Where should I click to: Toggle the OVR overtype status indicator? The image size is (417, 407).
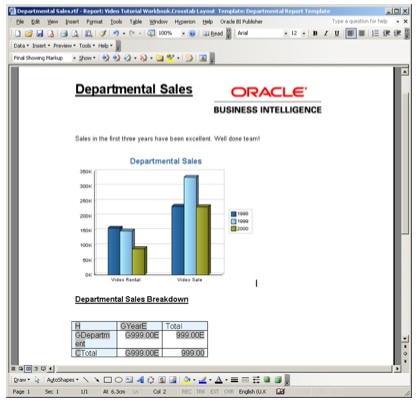(229, 392)
